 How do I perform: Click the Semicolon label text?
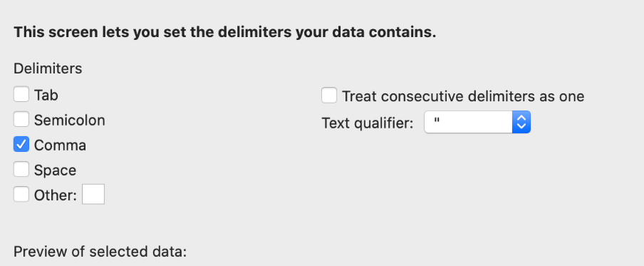[x=69, y=121]
